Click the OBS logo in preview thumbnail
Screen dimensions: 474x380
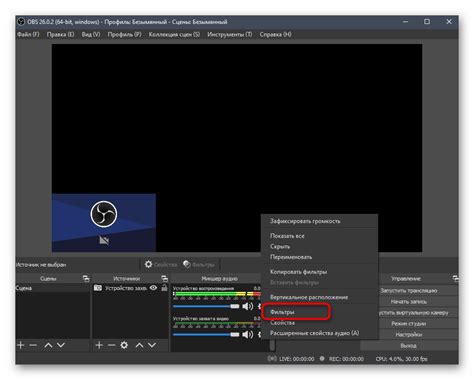pos(104,214)
